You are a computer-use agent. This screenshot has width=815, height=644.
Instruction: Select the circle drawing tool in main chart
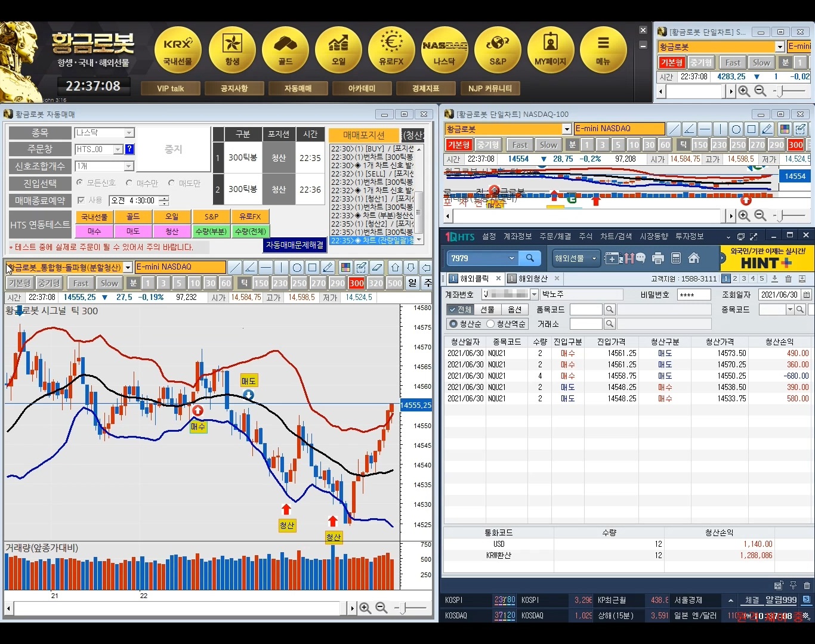point(297,267)
